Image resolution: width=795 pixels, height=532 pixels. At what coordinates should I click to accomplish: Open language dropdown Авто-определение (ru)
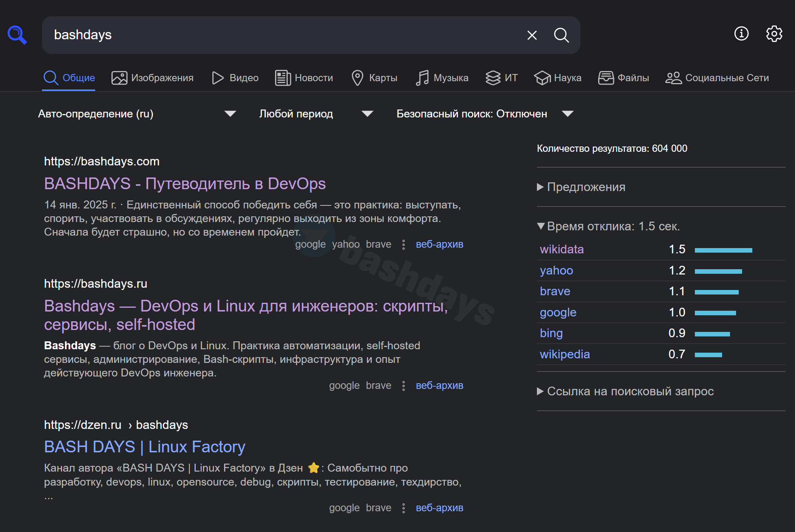point(137,114)
